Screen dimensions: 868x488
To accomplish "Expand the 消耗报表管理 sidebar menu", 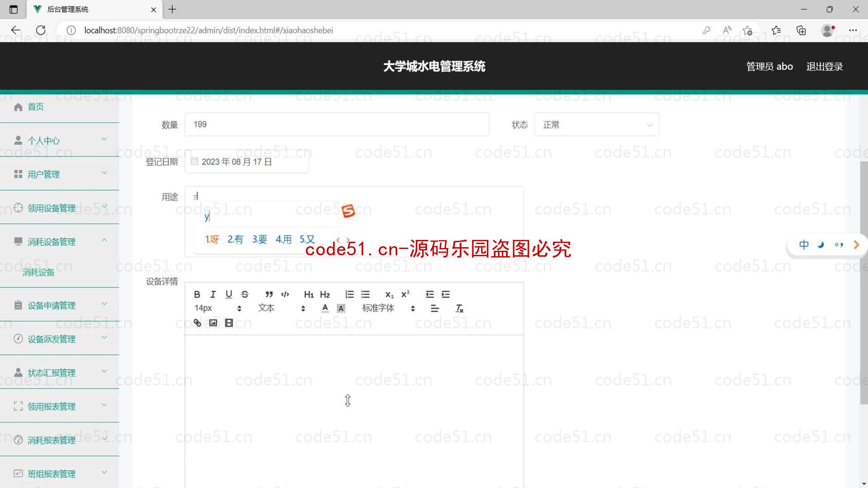I will click(59, 440).
